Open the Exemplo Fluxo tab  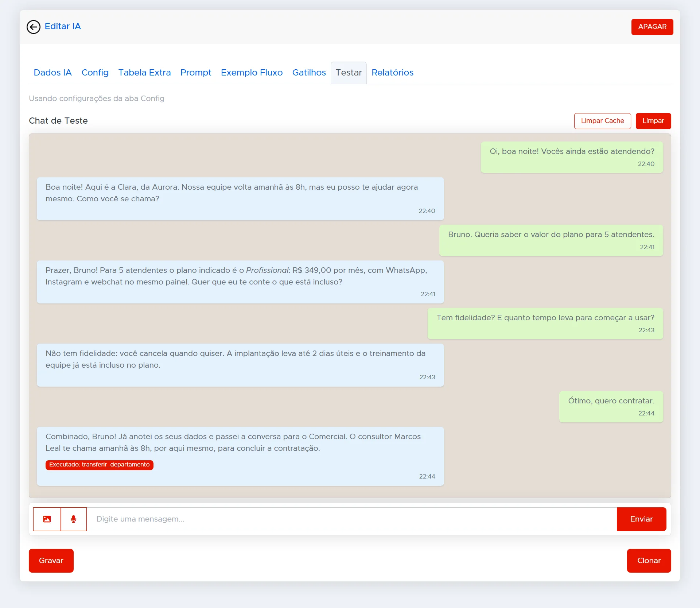252,73
